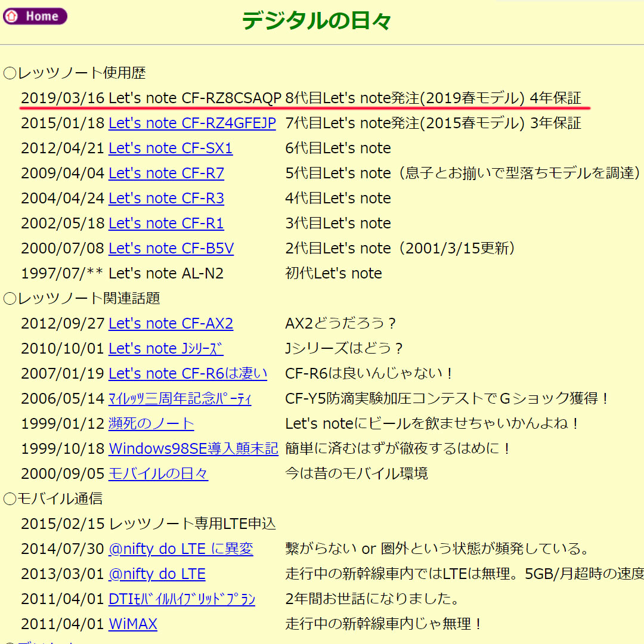The height and width of the screenshot is (644, 644).
Task: Click the date 2019/03/16
Action: (x=63, y=98)
